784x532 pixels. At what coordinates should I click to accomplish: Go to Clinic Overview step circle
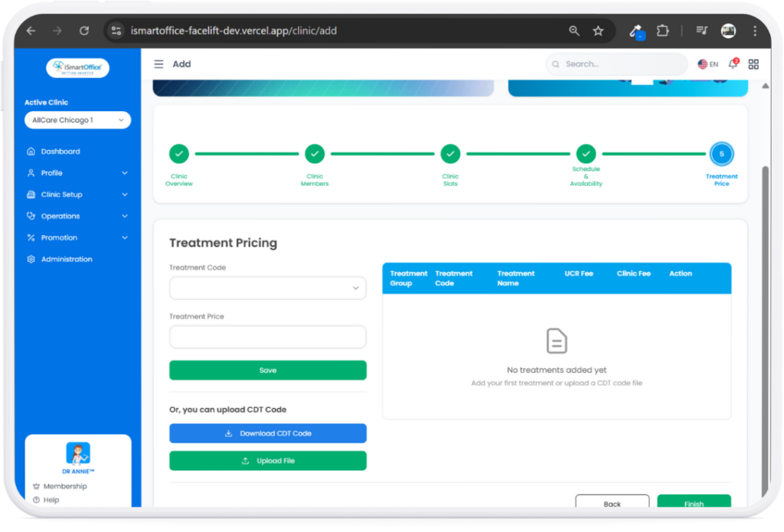[179, 154]
